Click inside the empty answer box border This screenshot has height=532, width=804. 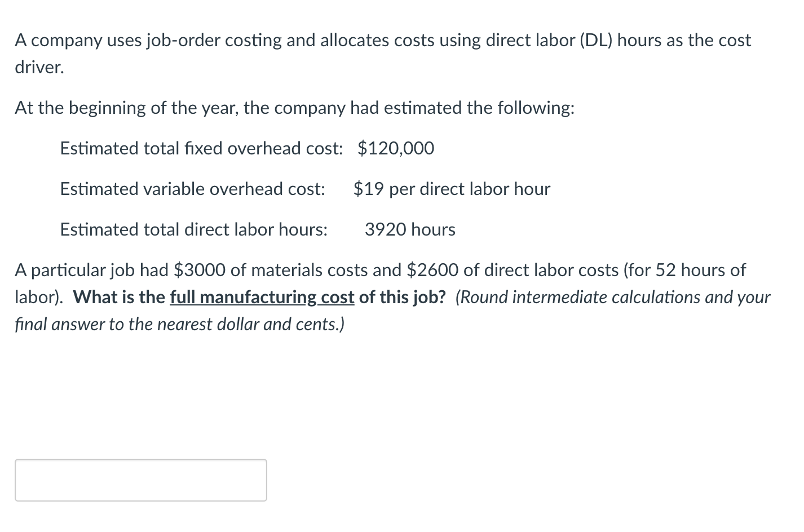(140, 480)
